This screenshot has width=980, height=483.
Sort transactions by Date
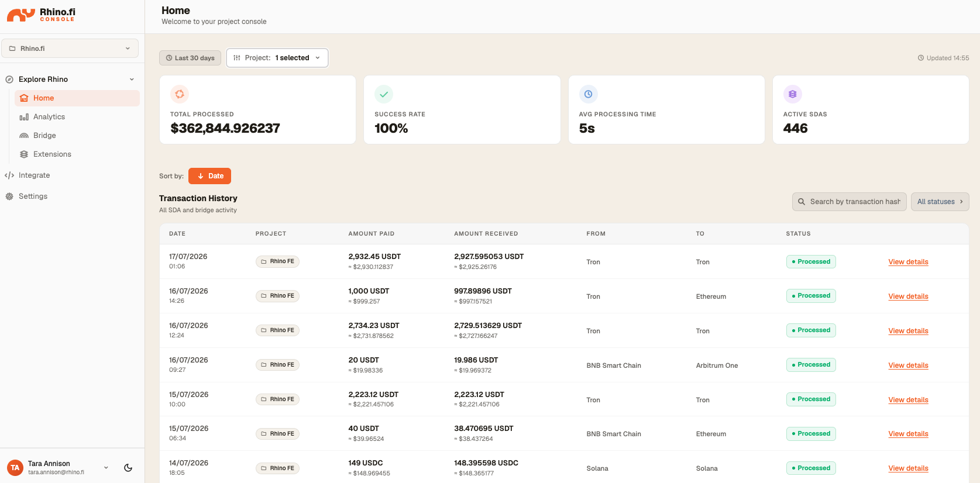209,176
